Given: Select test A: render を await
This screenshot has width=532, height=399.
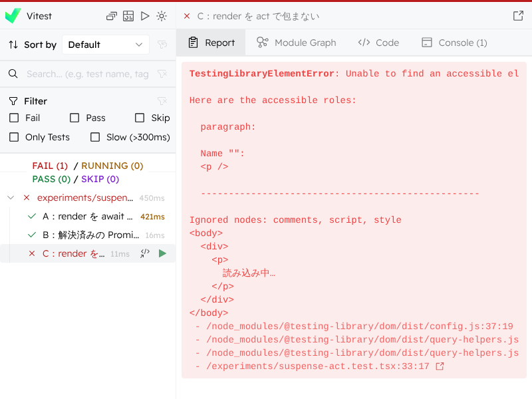Looking at the screenshot, I should (88, 217).
